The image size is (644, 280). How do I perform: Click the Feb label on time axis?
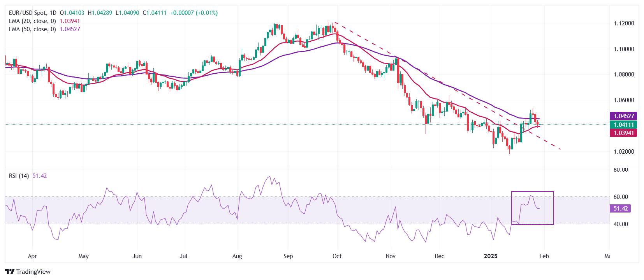tap(544, 256)
